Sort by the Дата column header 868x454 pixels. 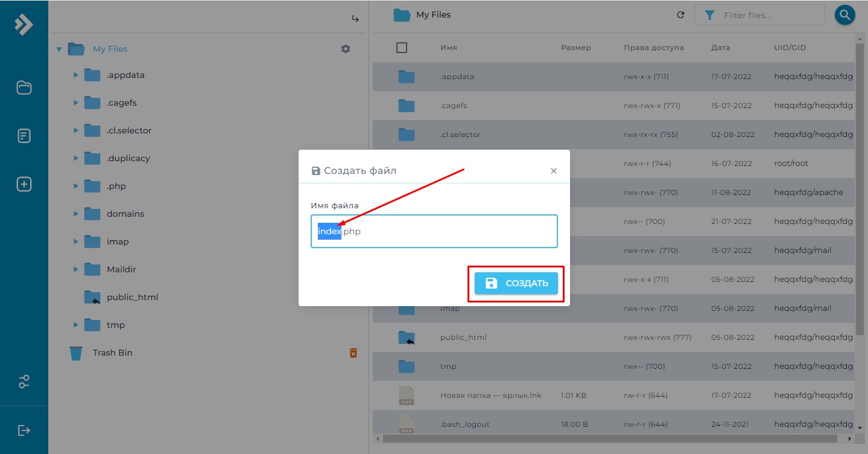720,48
